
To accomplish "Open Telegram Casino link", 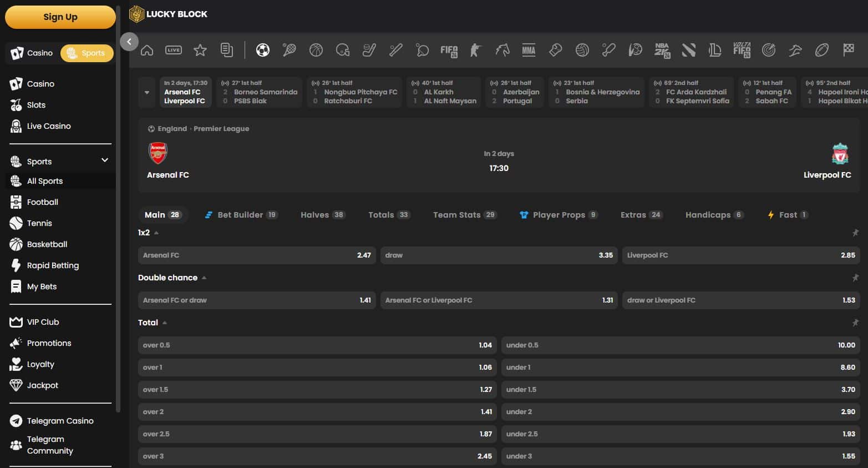I will pos(60,421).
